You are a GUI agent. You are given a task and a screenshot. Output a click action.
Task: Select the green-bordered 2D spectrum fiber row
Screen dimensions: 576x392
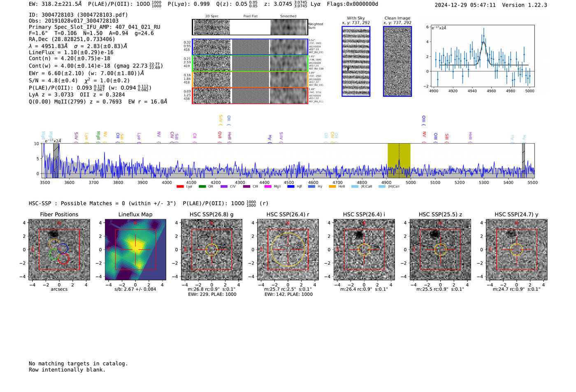pos(250,63)
